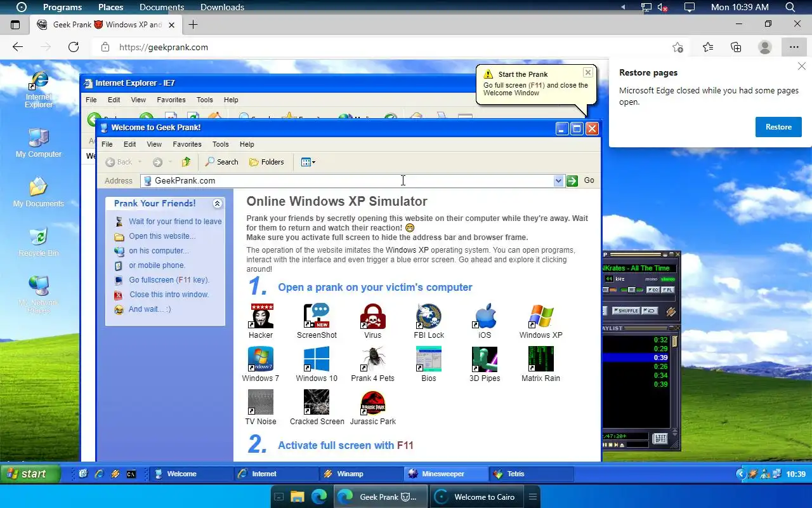The width and height of the screenshot is (812, 508).
Task: Click command prompt quick launch icon
Action: click(131, 474)
